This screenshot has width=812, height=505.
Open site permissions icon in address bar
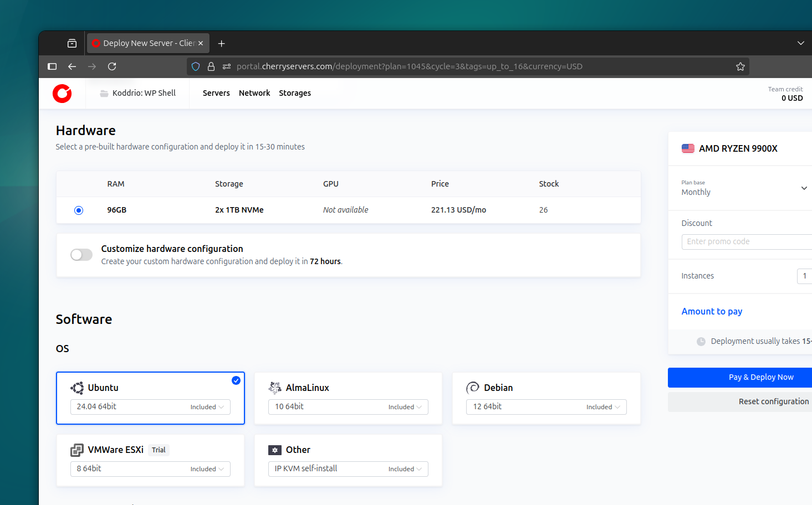(x=227, y=66)
